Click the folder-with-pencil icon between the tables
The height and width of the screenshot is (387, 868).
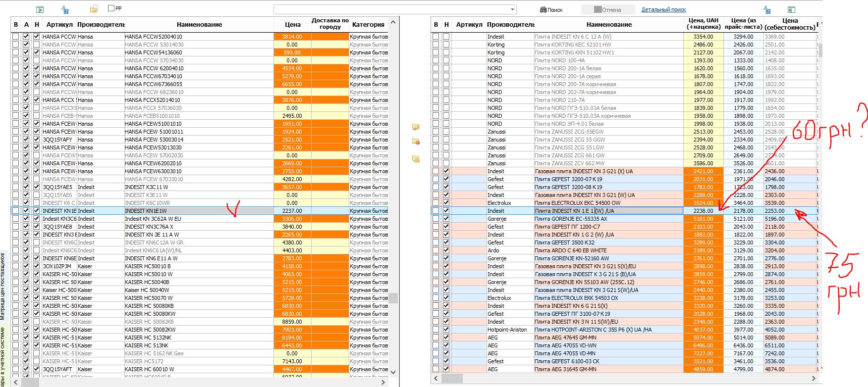(x=416, y=127)
